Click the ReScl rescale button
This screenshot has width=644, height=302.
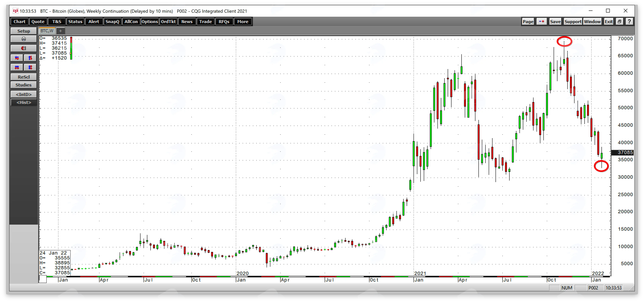coord(24,77)
